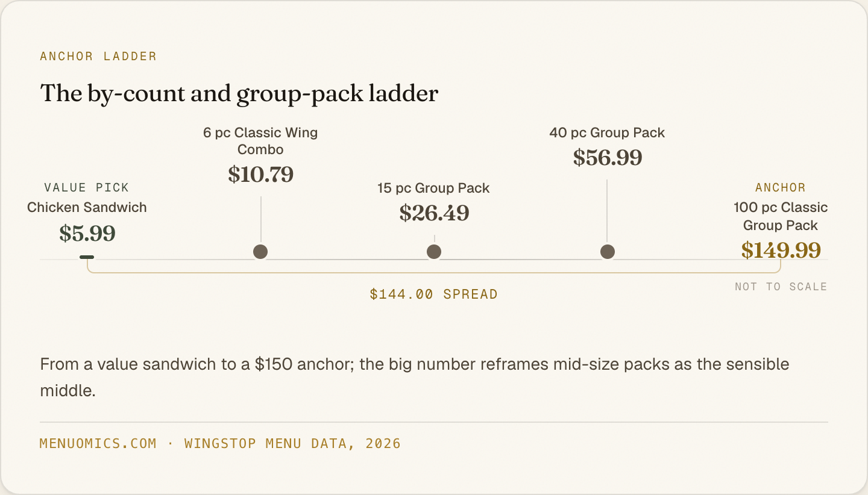Click the caption about the $150 anchor
The width and height of the screenshot is (868, 495).
[x=415, y=378]
